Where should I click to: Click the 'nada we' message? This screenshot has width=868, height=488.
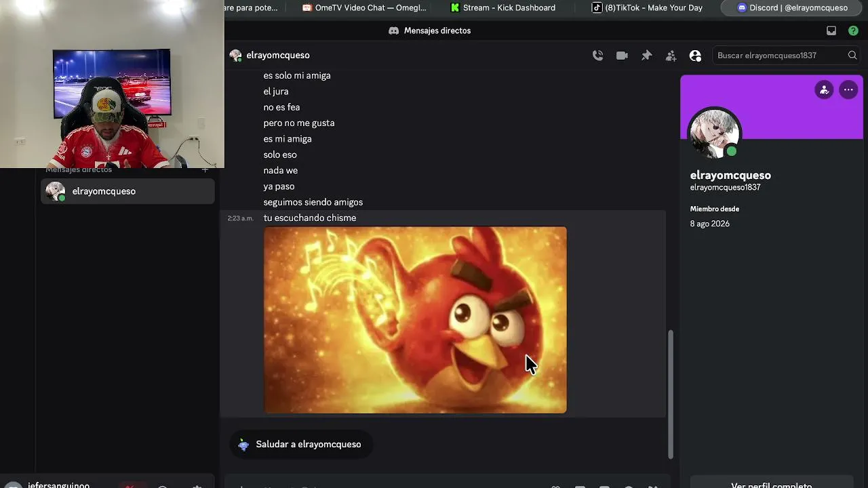coord(281,171)
